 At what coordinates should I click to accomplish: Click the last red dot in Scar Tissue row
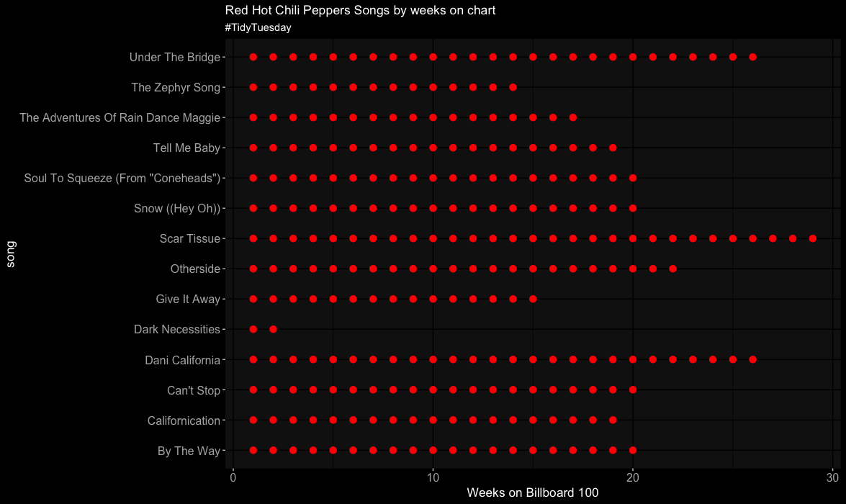[813, 238]
